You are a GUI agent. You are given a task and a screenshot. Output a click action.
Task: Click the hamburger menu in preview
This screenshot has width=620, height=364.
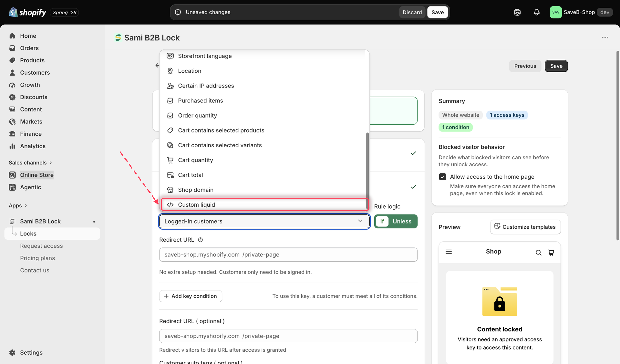click(449, 252)
